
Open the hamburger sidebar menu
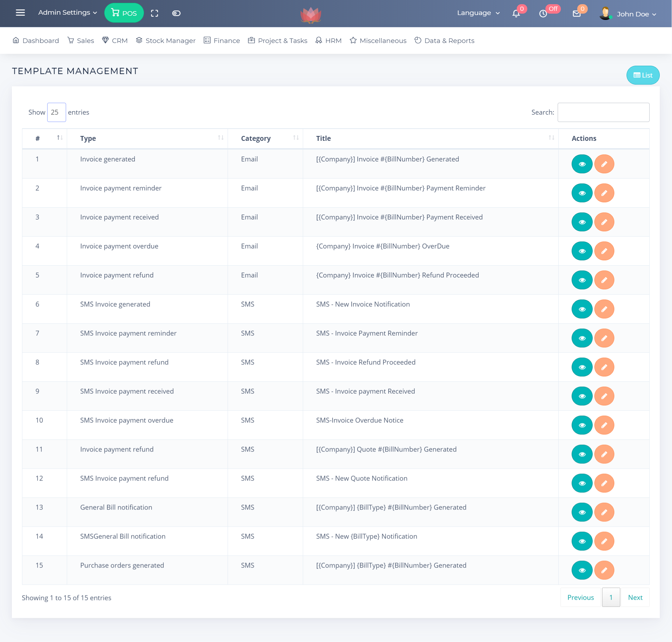coord(20,13)
